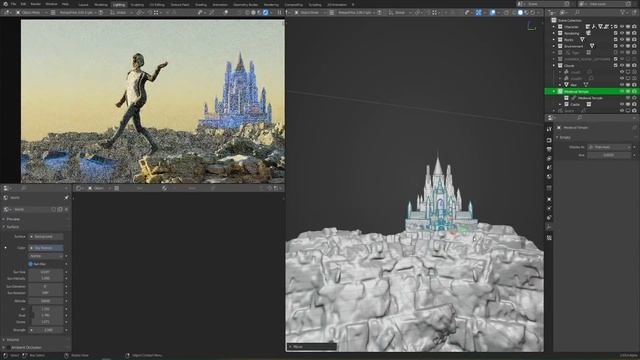Click the Sun Intensity value field
The width and height of the screenshot is (640, 360).
46,278
